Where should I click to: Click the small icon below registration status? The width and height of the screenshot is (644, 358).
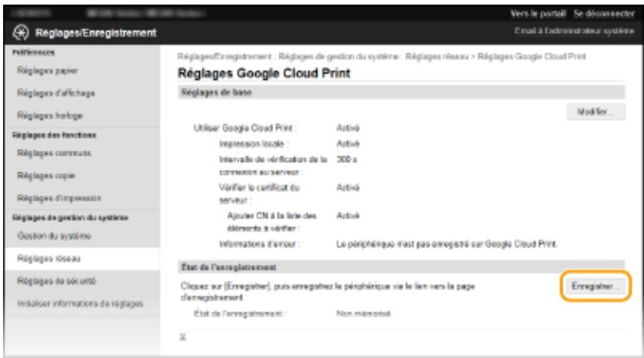[183, 337]
